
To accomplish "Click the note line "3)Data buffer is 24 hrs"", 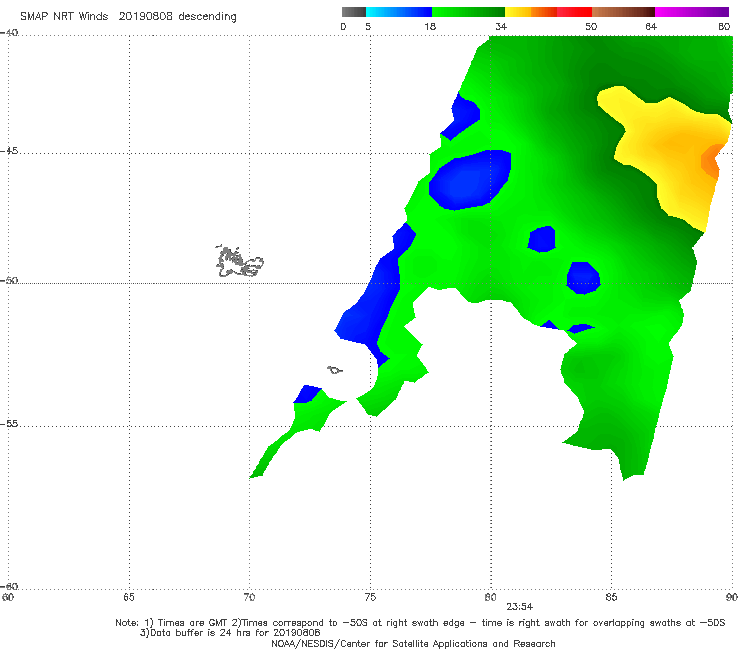I will (230, 633).
